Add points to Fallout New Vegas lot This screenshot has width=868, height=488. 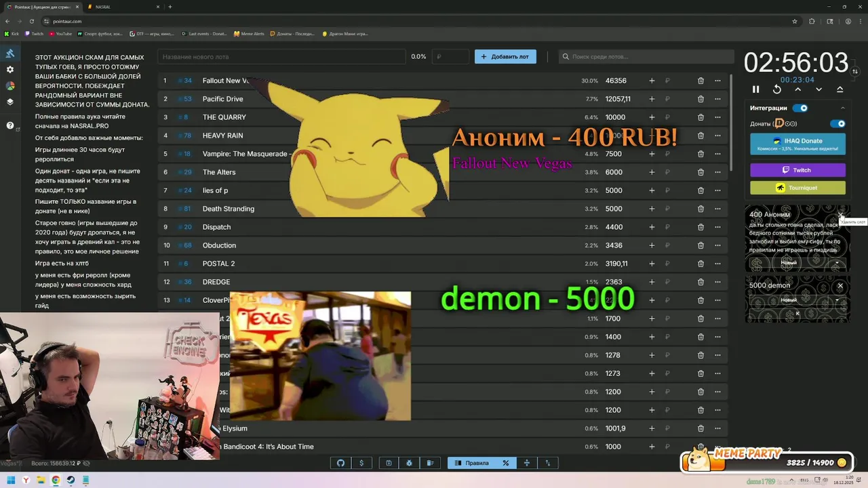[x=652, y=81]
